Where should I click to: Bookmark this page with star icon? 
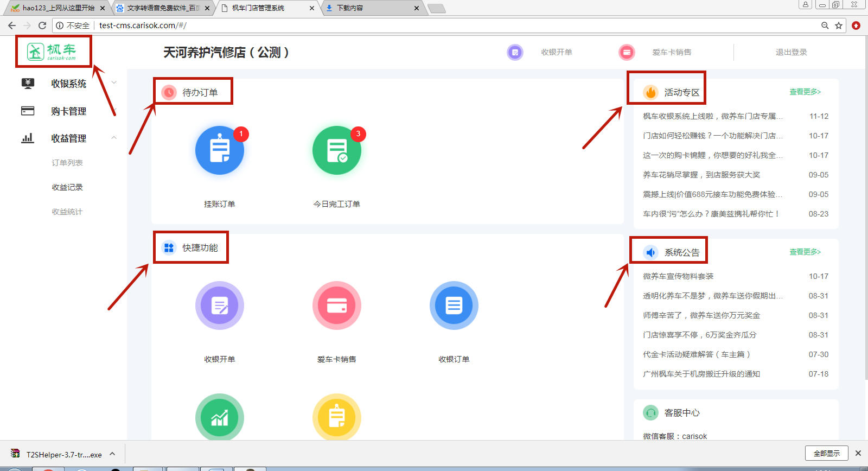[839, 26]
